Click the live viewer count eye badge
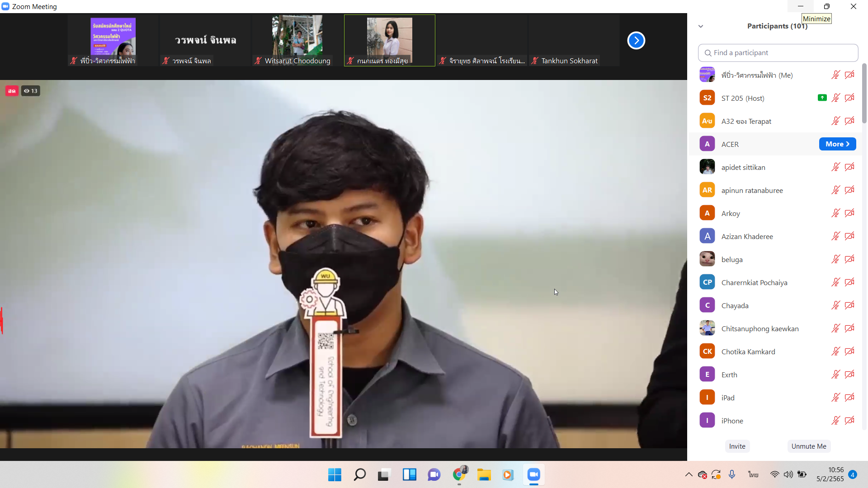 coord(31,91)
